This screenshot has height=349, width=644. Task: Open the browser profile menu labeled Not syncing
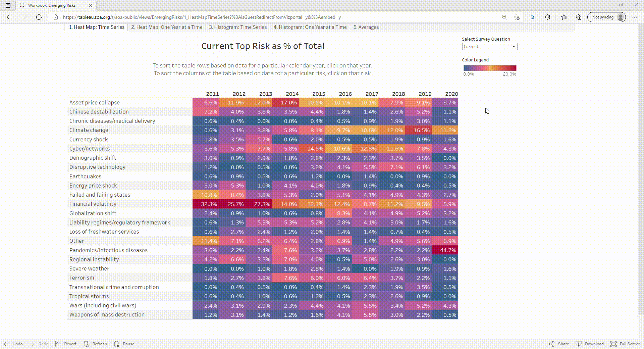[x=606, y=17]
